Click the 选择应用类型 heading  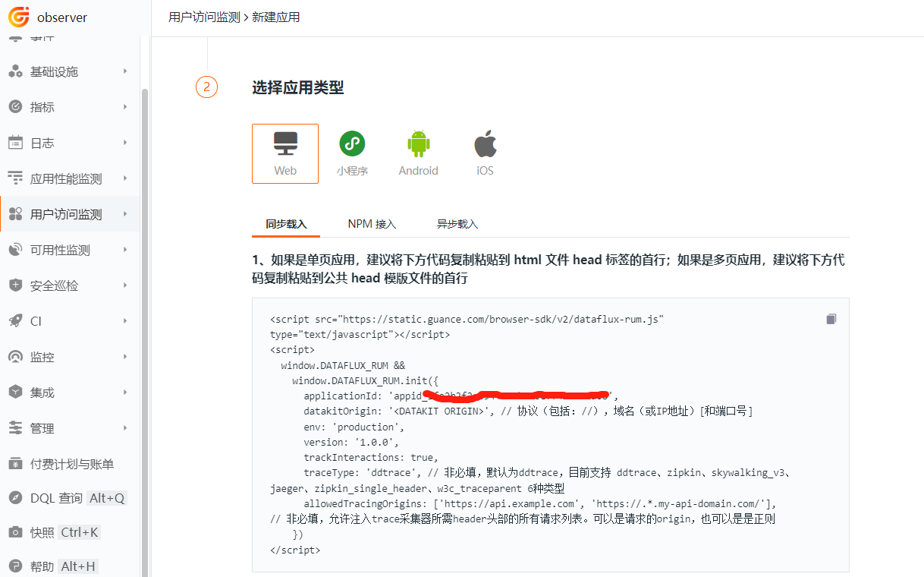(297, 88)
